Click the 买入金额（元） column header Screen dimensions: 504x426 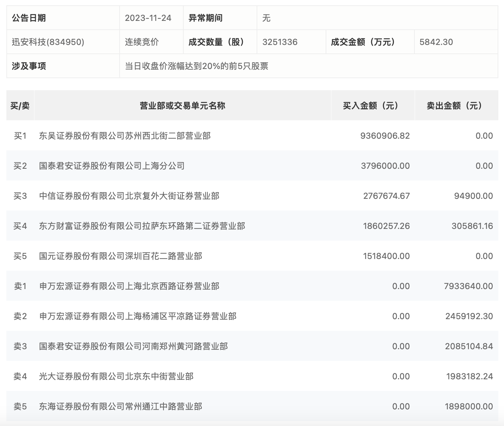(373, 105)
